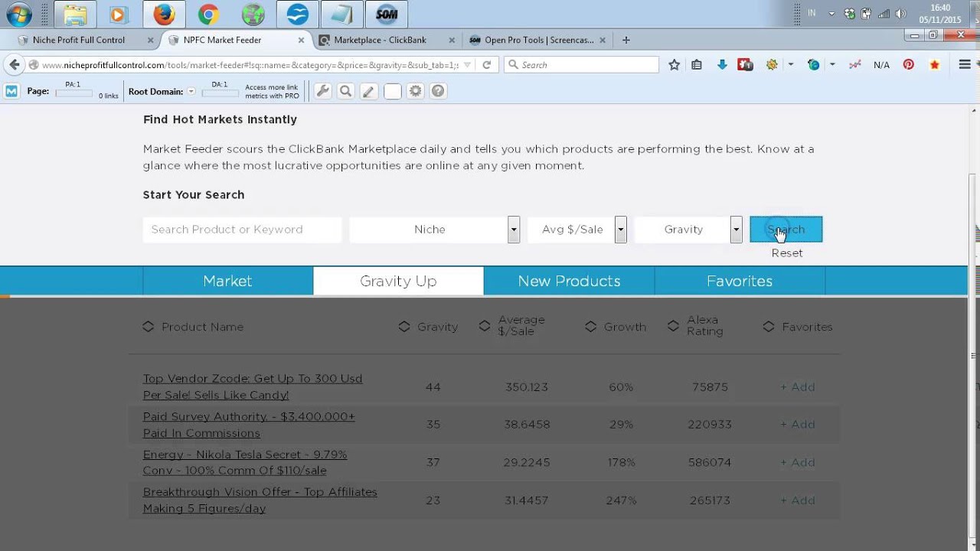
Task: Click the Windows Start orb
Action: tap(19, 15)
